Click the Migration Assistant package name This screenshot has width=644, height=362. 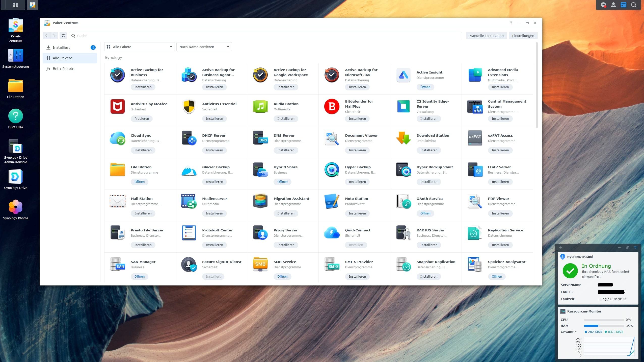click(291, 199)
